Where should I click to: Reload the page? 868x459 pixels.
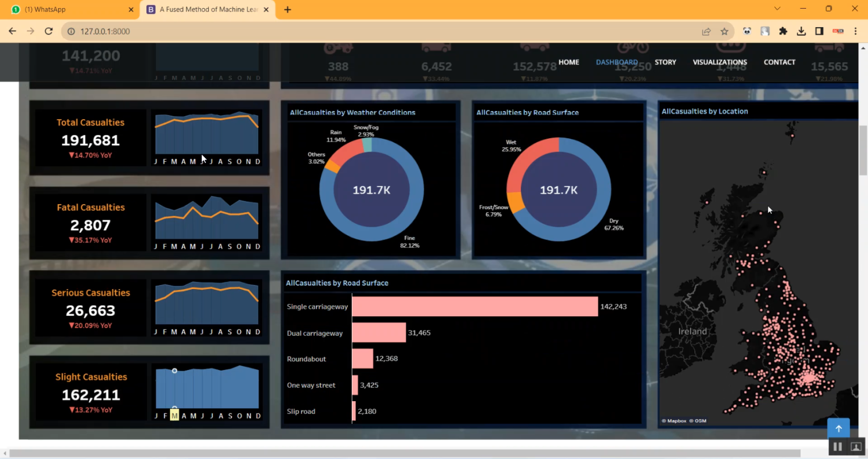point(49,31)
